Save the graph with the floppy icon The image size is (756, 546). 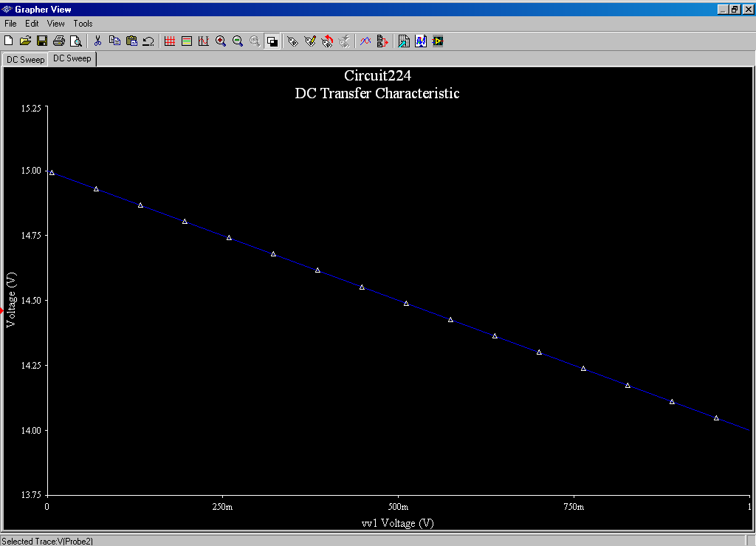(42, 41)
